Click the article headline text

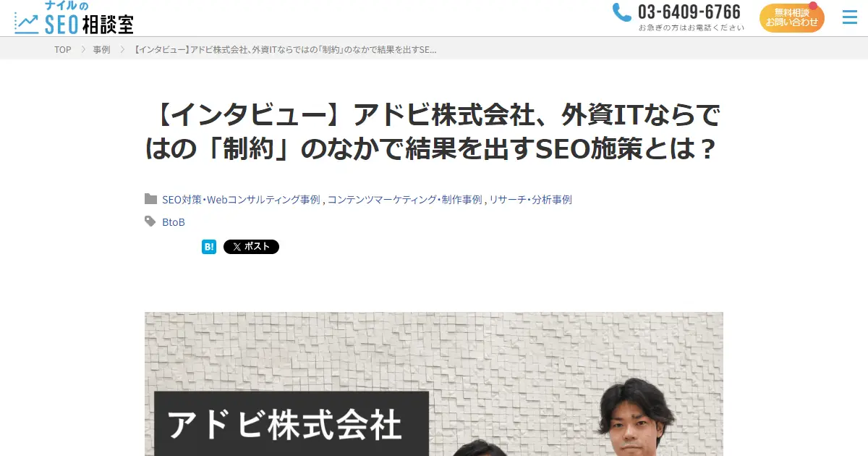point(434,132)
